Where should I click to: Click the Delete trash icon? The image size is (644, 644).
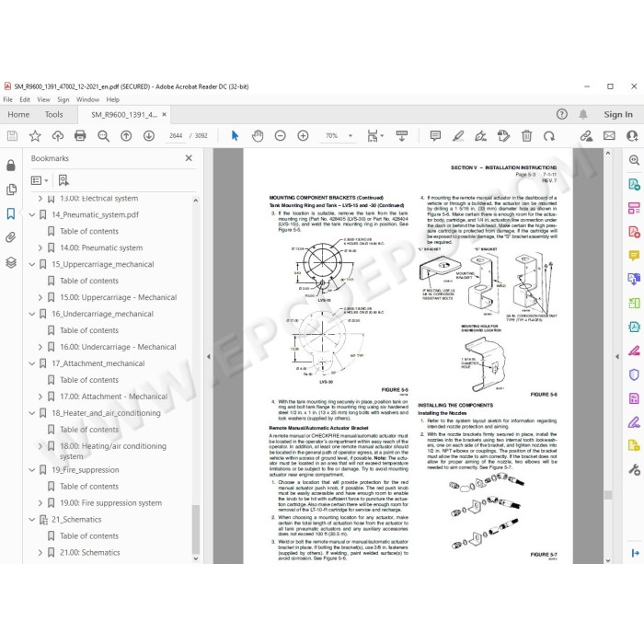point(526,135)
